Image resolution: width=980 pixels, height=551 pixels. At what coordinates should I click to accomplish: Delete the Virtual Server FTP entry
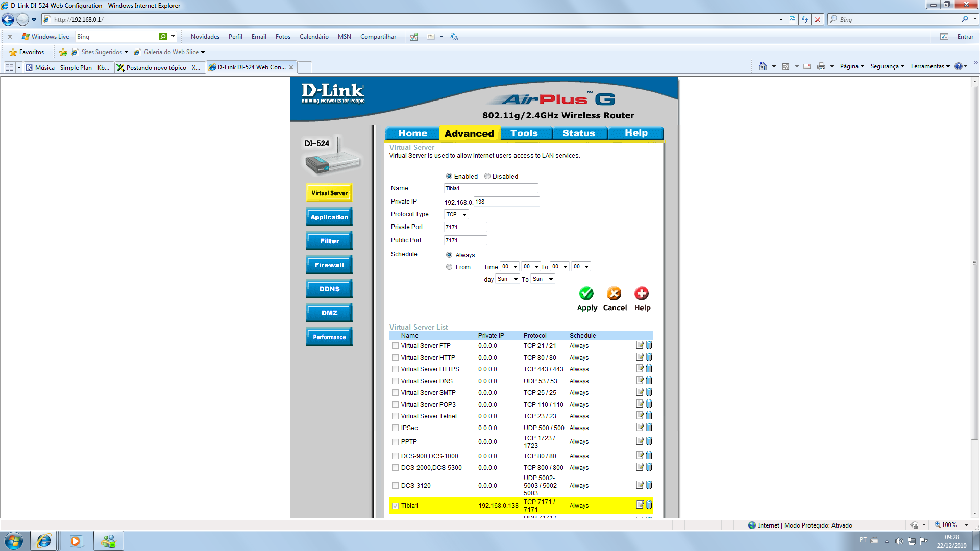pos(649,345)
